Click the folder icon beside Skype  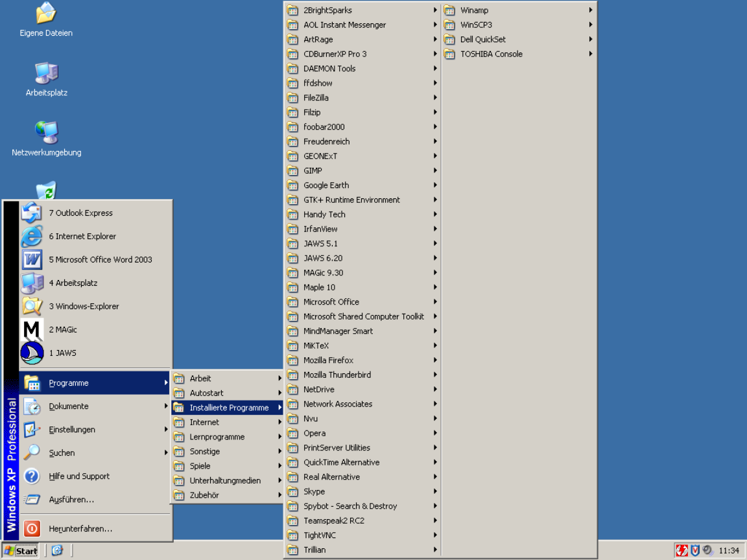pos(292,491)
